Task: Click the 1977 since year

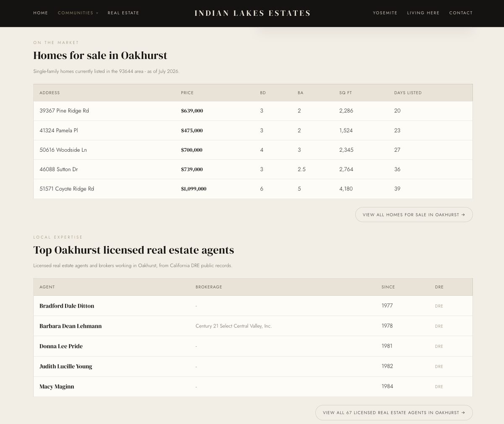Action: pos(387,306)
